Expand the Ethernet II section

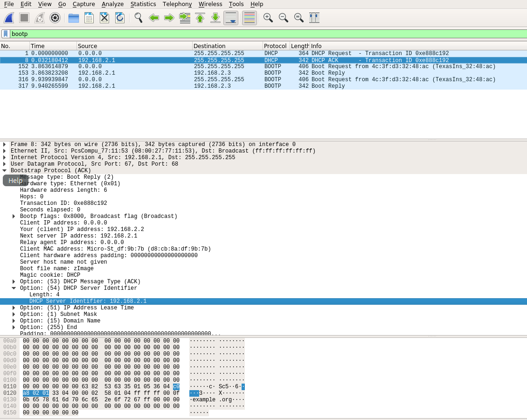[4, 151]
